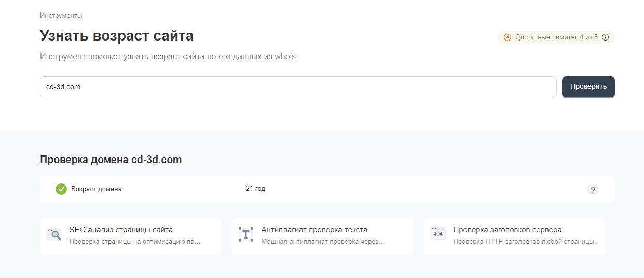Focus the domain input containing cd-3d.com

[x=298, y=87]
